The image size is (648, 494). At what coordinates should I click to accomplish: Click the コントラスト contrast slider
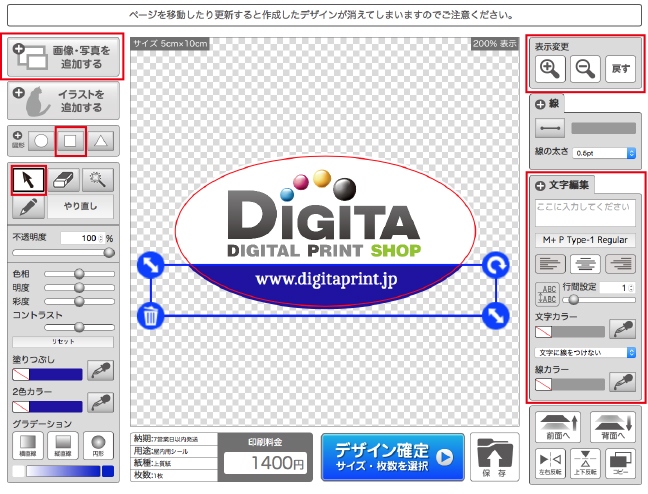pos(79,327)
